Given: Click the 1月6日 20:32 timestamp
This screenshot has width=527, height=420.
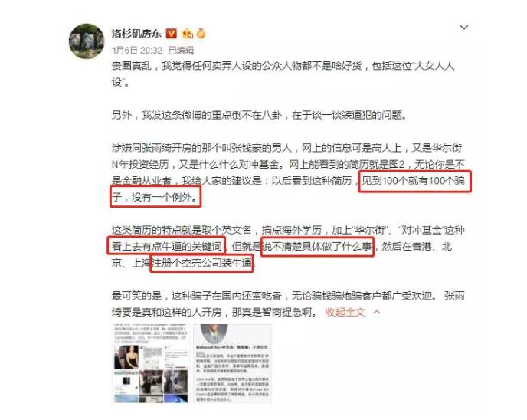Looking at the screenshot, I should [137, 51].
